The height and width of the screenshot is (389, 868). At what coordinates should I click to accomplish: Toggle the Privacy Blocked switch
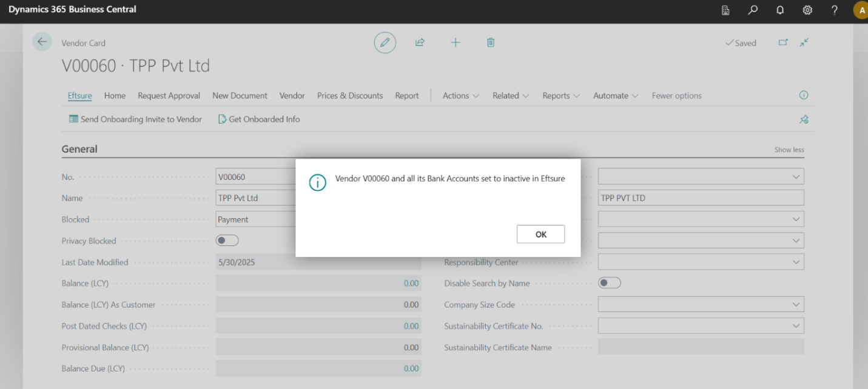(227, 241)
